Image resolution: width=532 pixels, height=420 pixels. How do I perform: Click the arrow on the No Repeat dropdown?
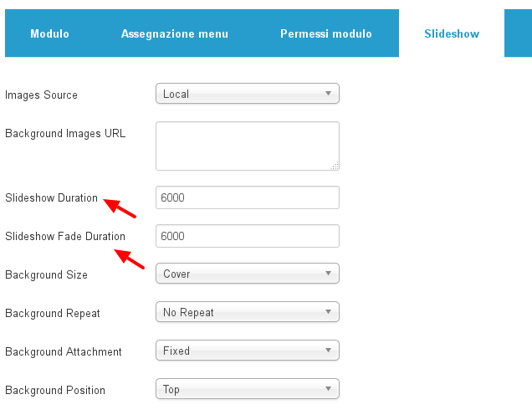point(328,311)
